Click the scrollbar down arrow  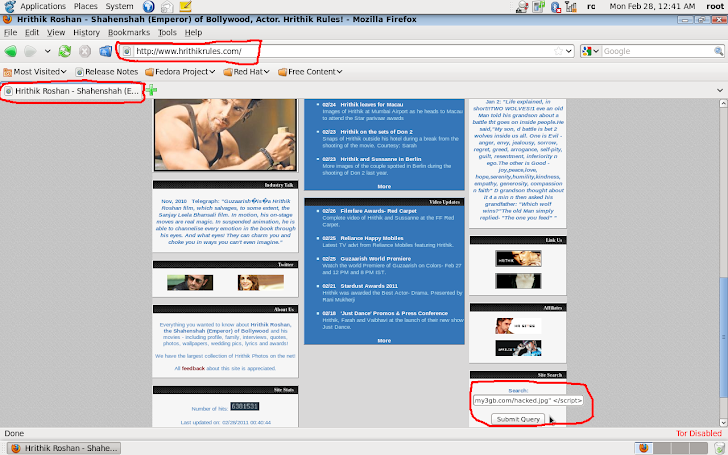pyautogui.click(x=723, y=422)
